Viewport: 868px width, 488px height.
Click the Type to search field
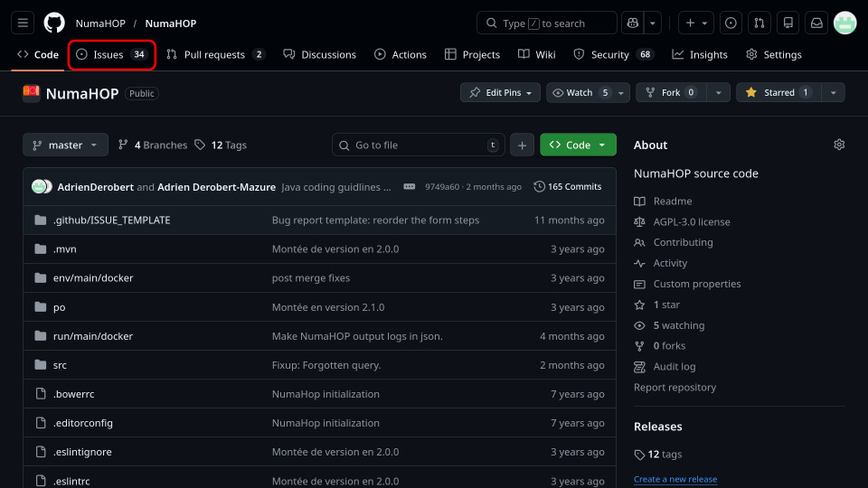tap(547, 23)
